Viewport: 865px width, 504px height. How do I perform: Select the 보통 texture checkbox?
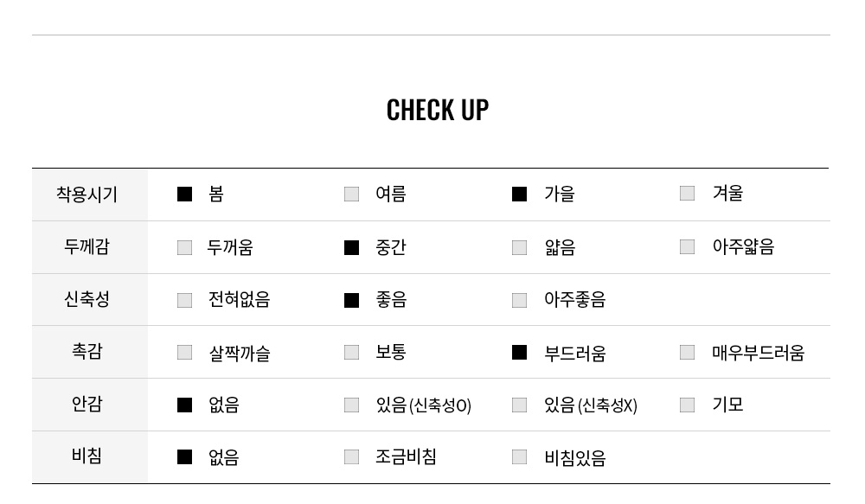351,353
